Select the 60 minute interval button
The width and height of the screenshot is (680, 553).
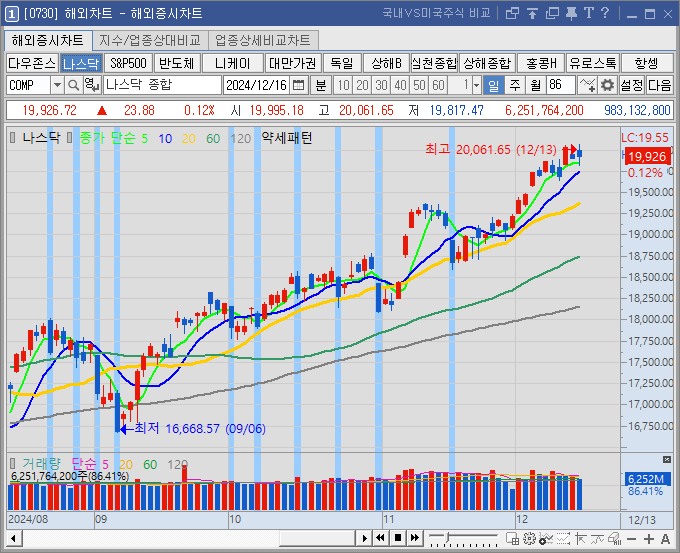(x=438, y=85)
